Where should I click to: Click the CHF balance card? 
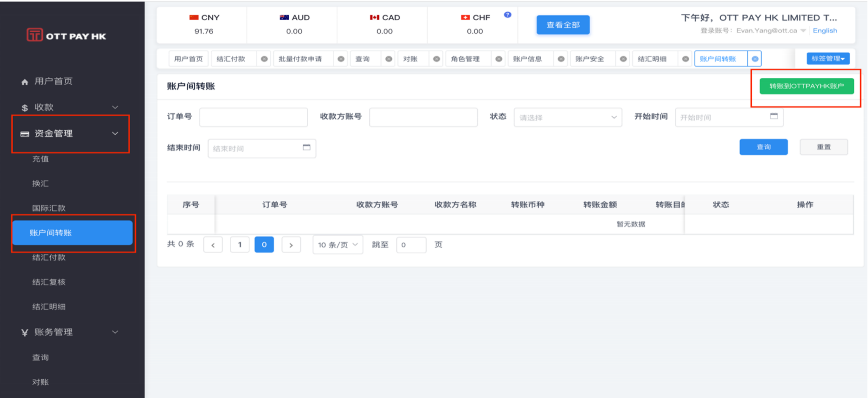click(x=473, y=25)
